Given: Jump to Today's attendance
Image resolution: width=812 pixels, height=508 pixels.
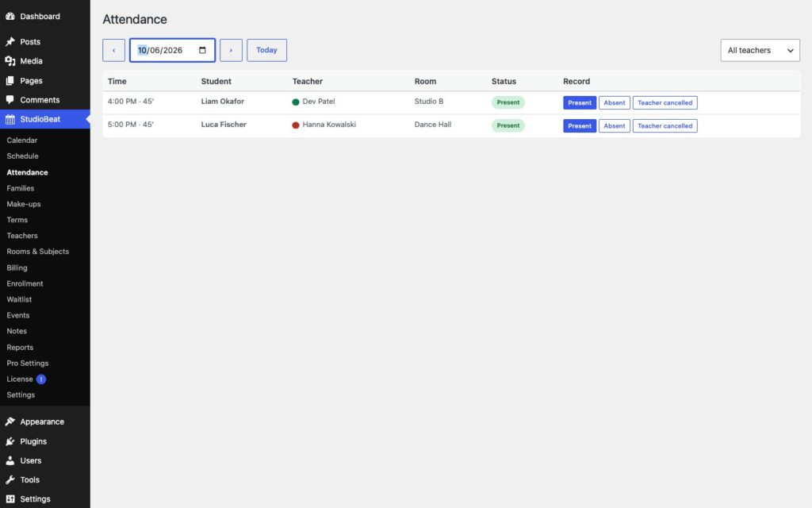Looking at the screenshot, I should [x=266, y=50].
